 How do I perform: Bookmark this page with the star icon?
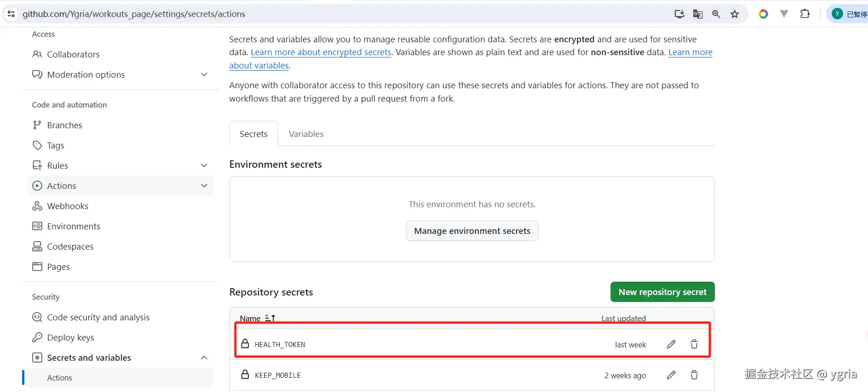[x=735, y=14]
